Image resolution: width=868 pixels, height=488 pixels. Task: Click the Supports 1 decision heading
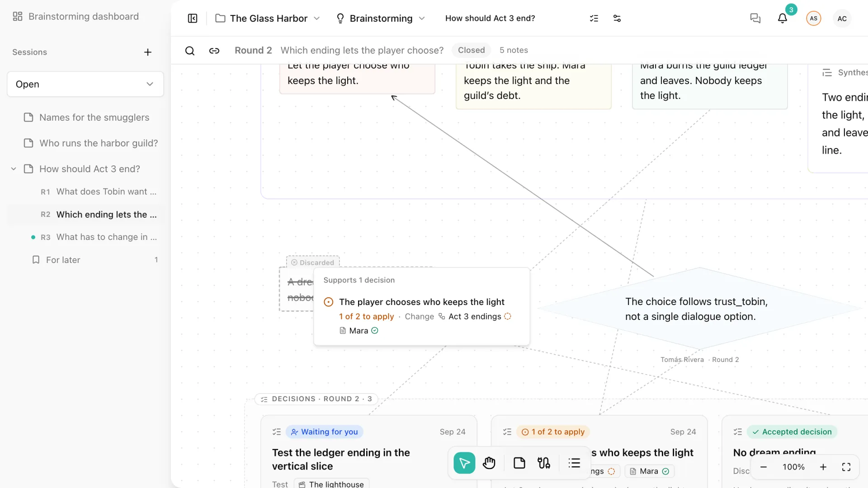pos(359,281)
